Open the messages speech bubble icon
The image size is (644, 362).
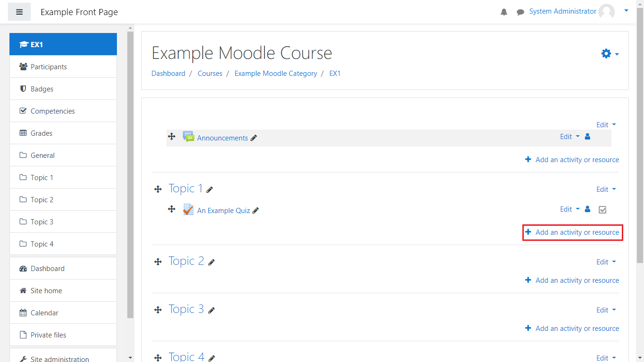click(x=520, y=12)
